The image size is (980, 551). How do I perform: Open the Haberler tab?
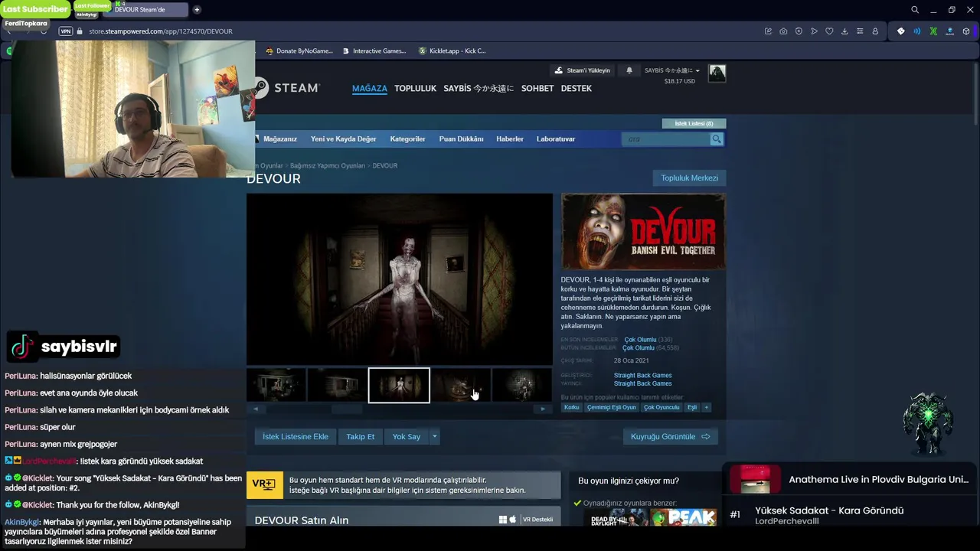pyautogui.click(x=510, y=139)
